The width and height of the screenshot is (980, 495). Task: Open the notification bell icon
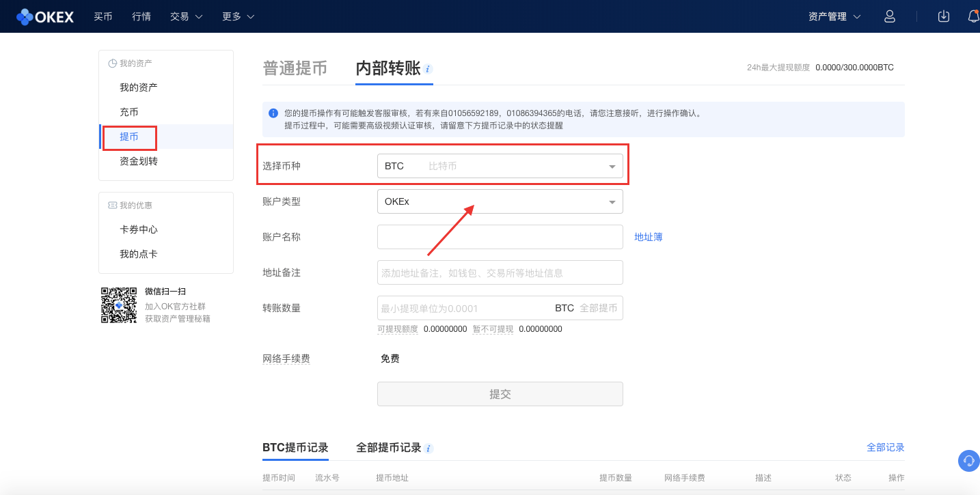click(973, 16)
